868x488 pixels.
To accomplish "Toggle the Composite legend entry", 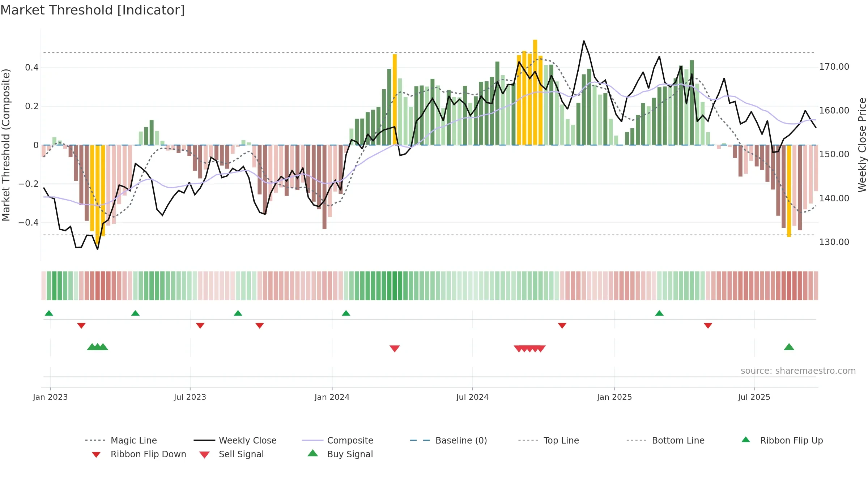I will pos(337,440).
